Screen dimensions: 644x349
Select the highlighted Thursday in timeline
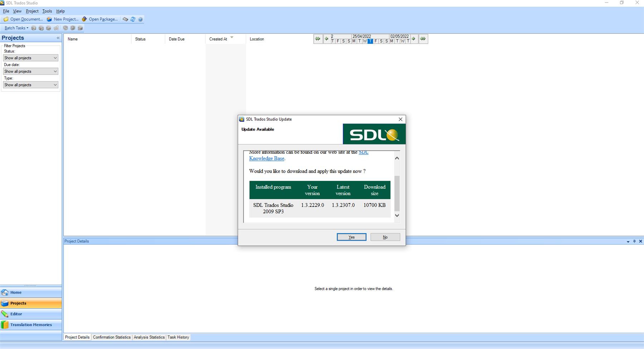coord(370,41)
